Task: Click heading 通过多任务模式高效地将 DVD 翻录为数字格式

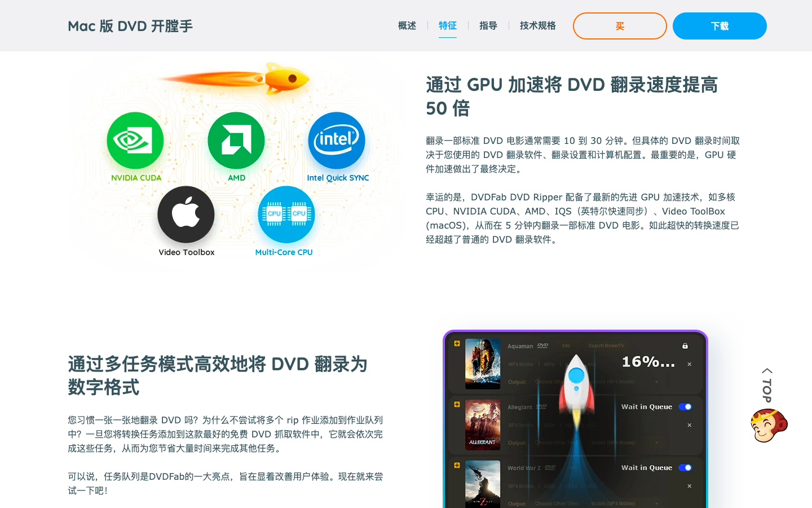Action: pos(218,376)
